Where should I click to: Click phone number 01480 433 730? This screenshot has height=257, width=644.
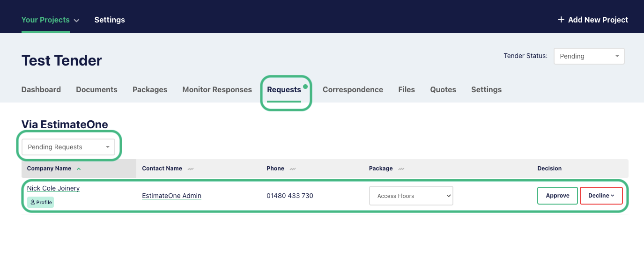290,196
